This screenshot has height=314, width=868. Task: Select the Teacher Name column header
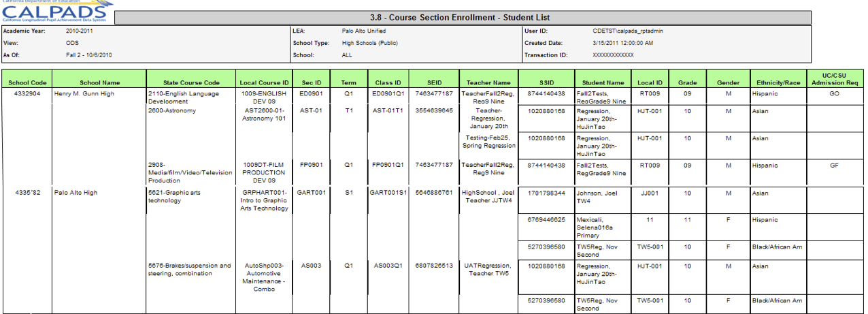coord(488,82)
